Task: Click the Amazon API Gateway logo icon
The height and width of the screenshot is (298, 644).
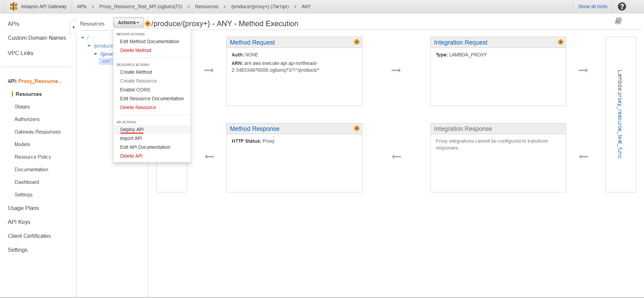Action: (x=14, y=6)
